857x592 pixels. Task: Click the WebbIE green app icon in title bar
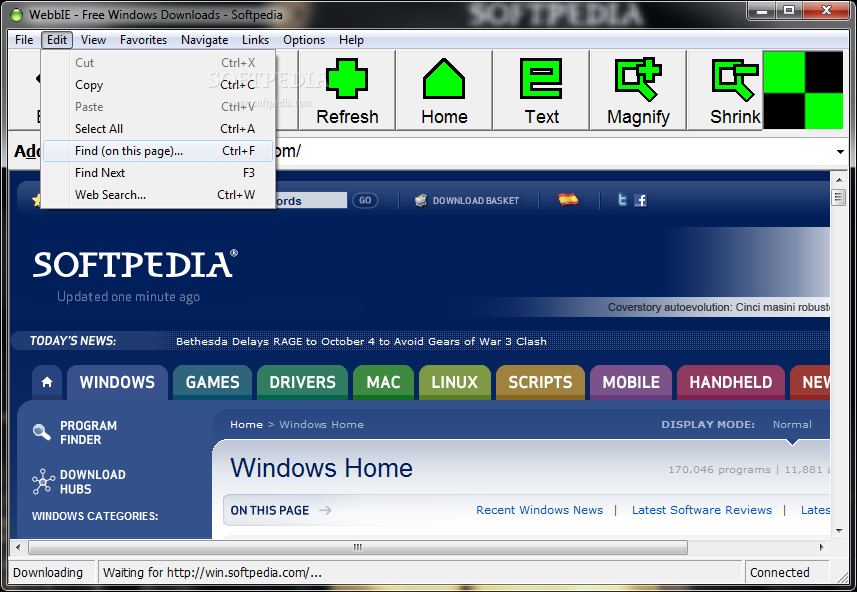17,15
